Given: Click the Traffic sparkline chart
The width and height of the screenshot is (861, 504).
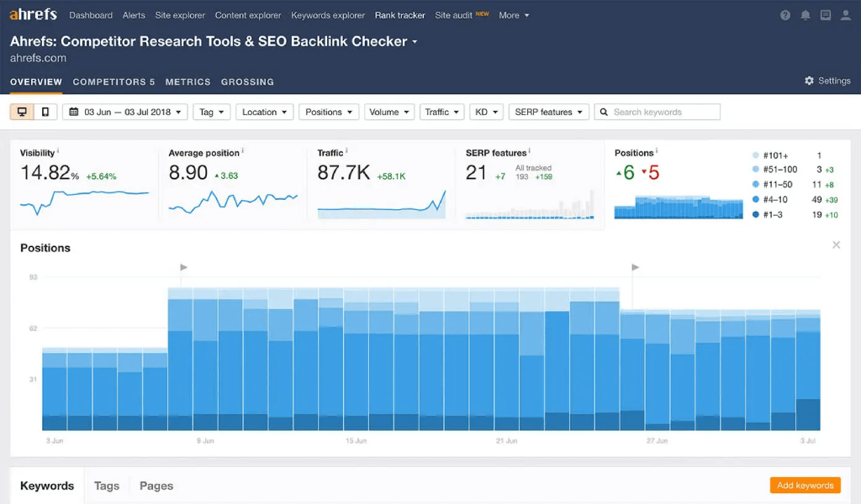Looking at the screenshot, I should [382, 204].
